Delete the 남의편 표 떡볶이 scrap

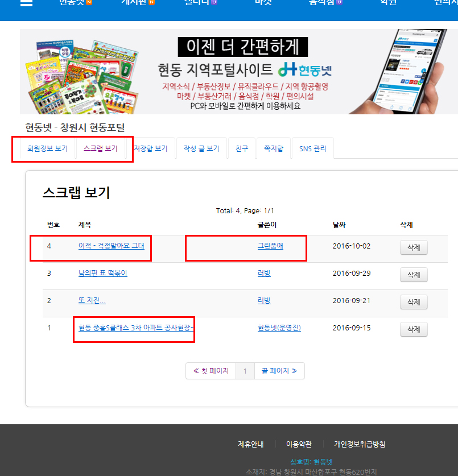[414, 275]
